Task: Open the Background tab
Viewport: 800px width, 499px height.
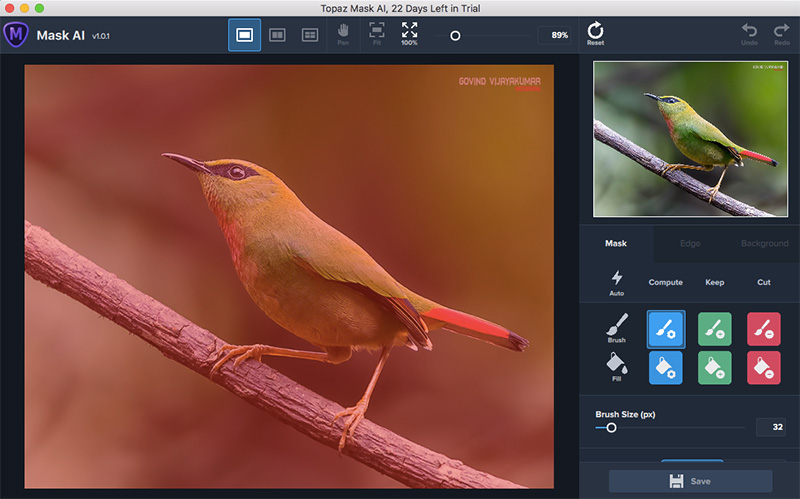Action: click(x=764, y=244)
